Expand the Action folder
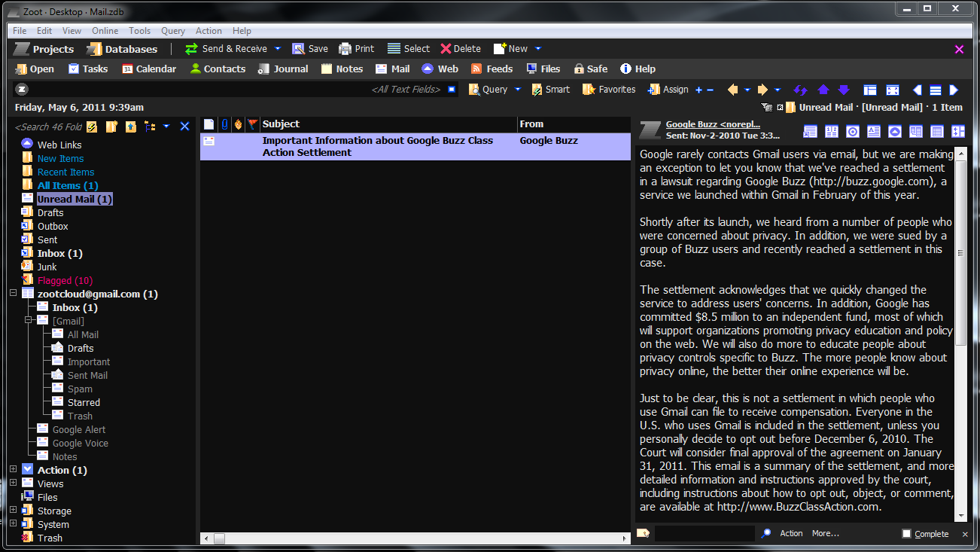 tap(13, 470)
